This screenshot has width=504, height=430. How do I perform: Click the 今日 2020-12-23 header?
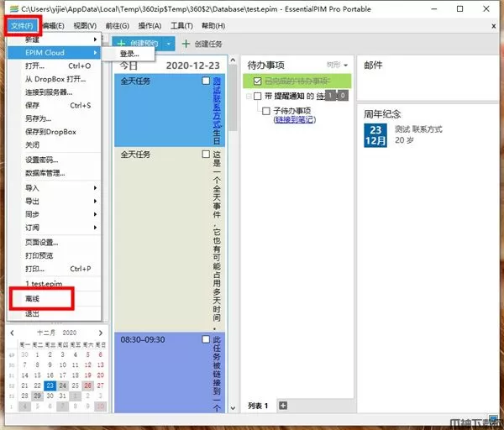170,66
